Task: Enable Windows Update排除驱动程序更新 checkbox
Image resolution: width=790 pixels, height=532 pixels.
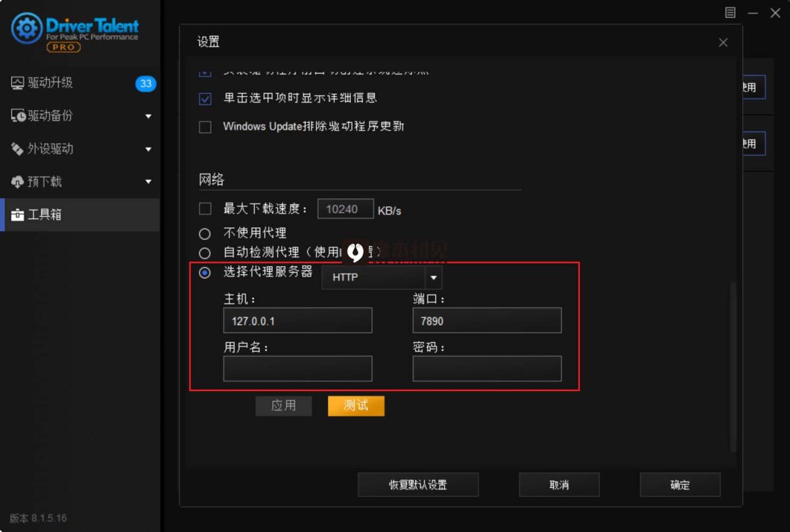Action: (205, 126)
